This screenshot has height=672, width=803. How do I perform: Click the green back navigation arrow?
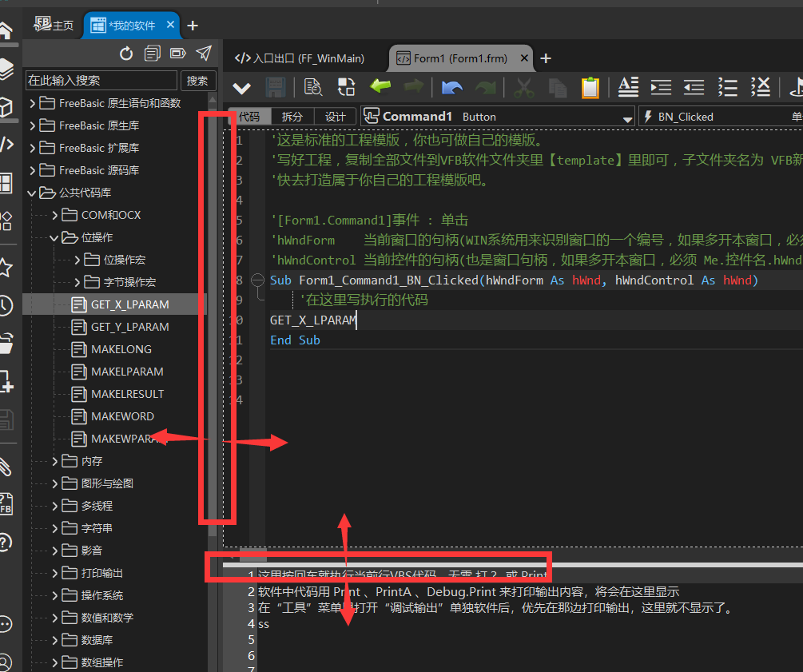point(380,87)
